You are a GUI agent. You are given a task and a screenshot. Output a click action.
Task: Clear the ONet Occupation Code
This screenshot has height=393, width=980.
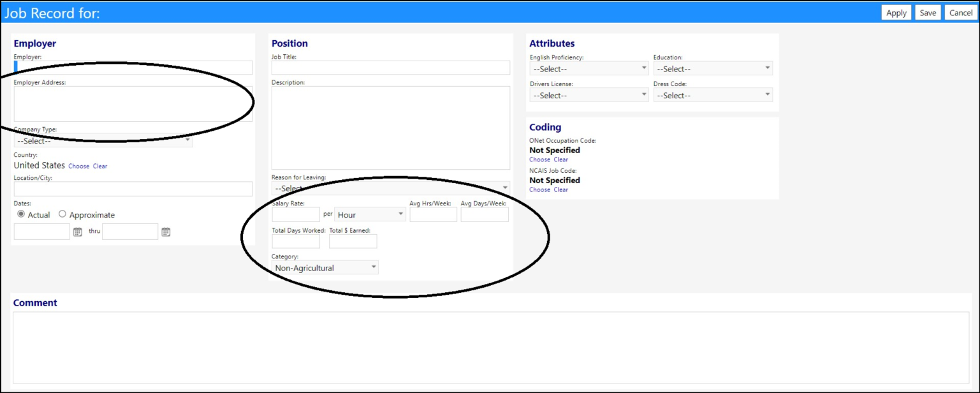pyautogui.click(x=560, y=159)
